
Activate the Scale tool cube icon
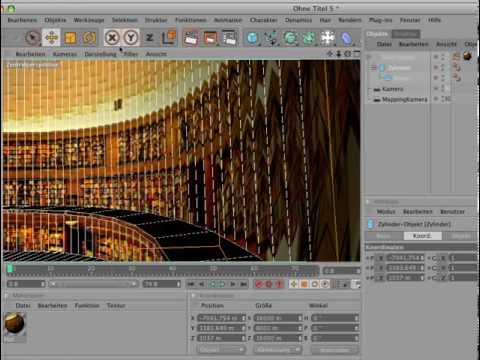tap(70, 38)
